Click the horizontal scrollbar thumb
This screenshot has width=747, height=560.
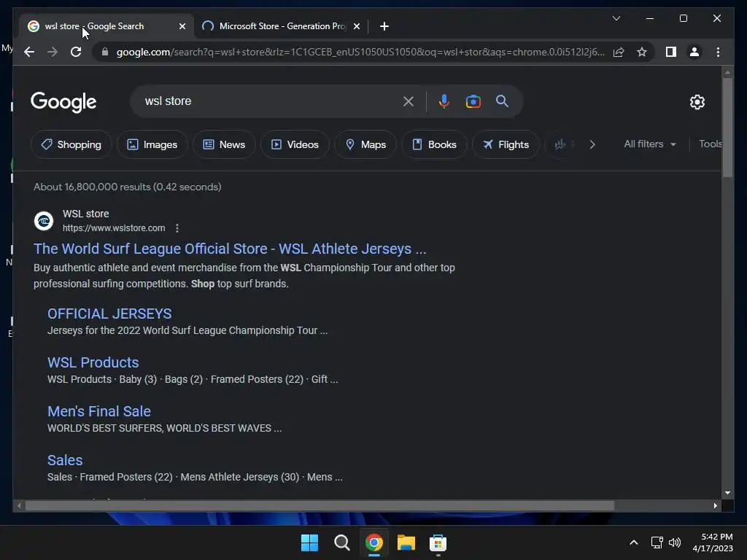(320, 506)
